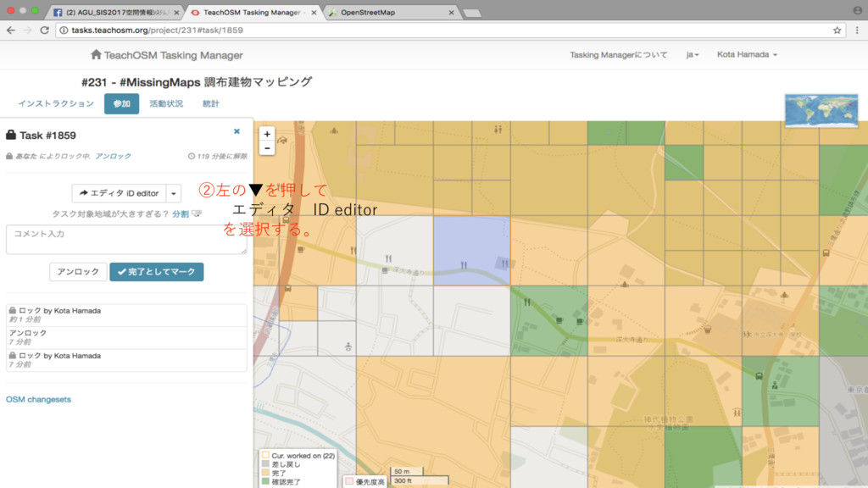This screenshot has width=868, height=488.
Task: Switch to the 活動状況 tab
Action: click(166, 103)
